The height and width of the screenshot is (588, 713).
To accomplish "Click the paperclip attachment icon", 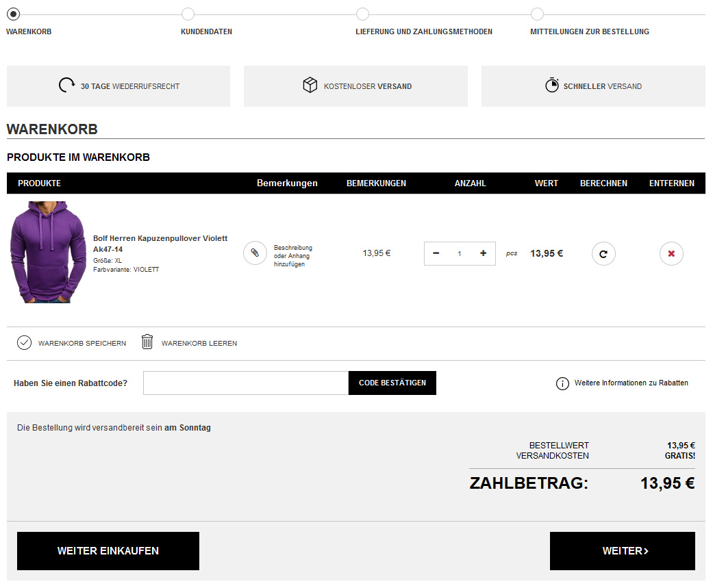I will (255, 253).
